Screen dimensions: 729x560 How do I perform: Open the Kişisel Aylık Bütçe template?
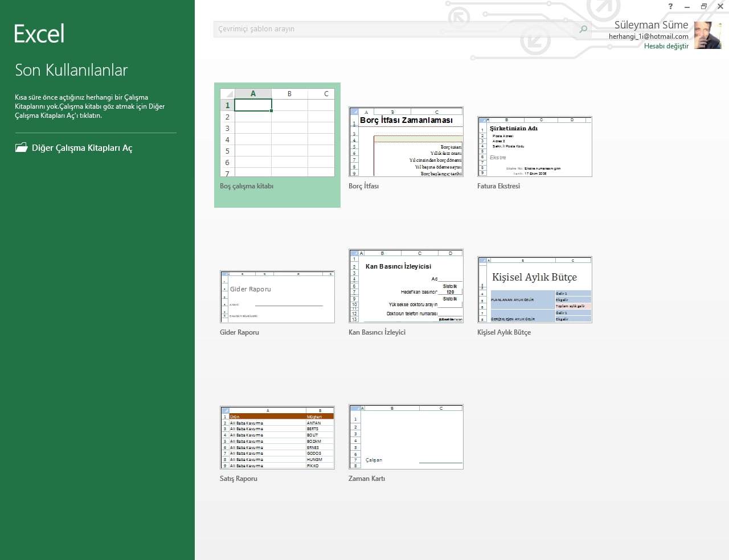[535, 289]
